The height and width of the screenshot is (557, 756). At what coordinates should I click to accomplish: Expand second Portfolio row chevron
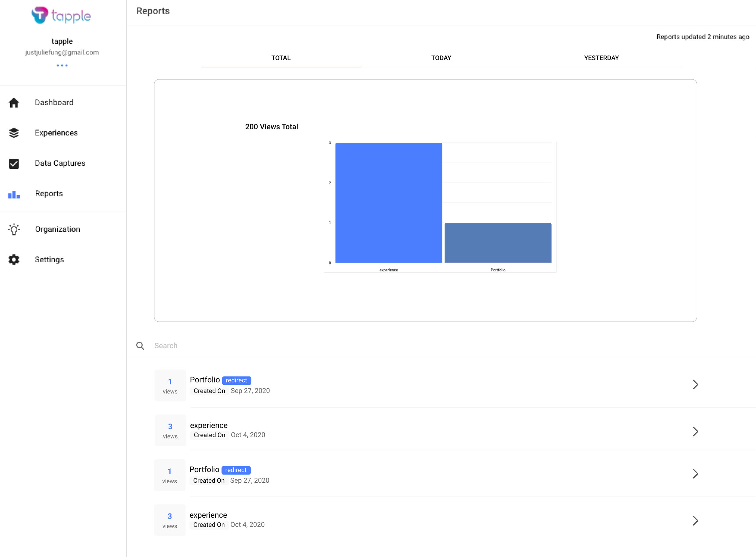tap(695, 473)
